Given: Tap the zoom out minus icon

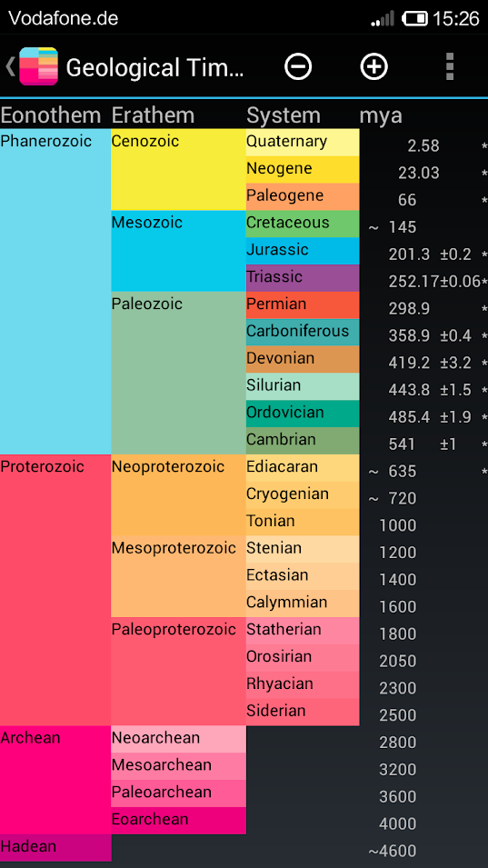Looking at the screenshot, I should coord(298,67).
